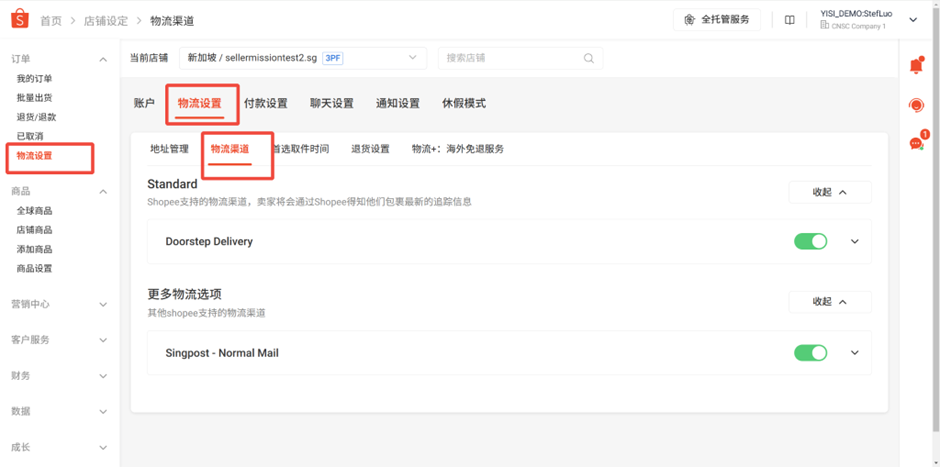
Task: Switch to 物流设置 top tab
Action: [x=200, y=103]
